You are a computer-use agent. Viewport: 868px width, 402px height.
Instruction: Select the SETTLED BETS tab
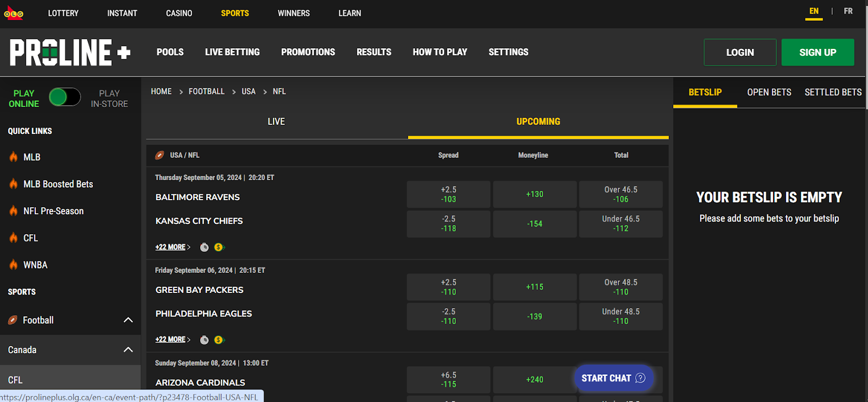pyautogui.click(x=833, y=92)
